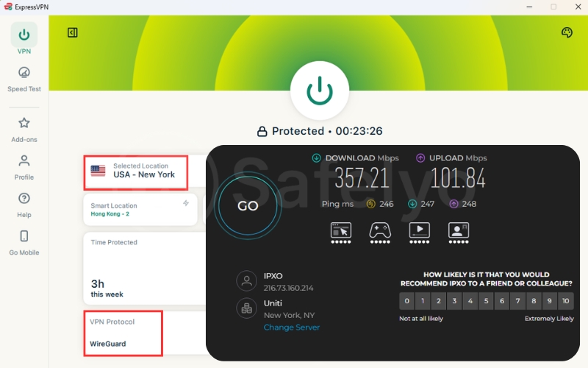
Task: Open the Go Mobile tab
Action: click(24, 243)
